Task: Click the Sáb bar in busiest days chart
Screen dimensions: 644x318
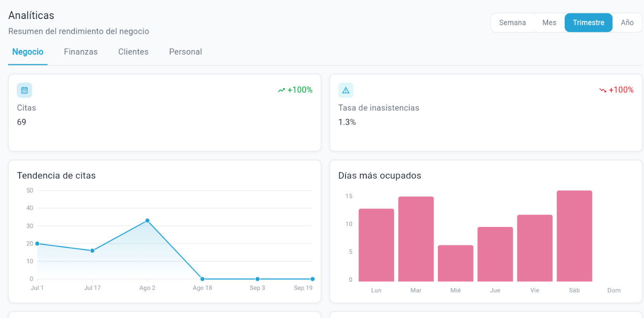Action: [574, 236]
